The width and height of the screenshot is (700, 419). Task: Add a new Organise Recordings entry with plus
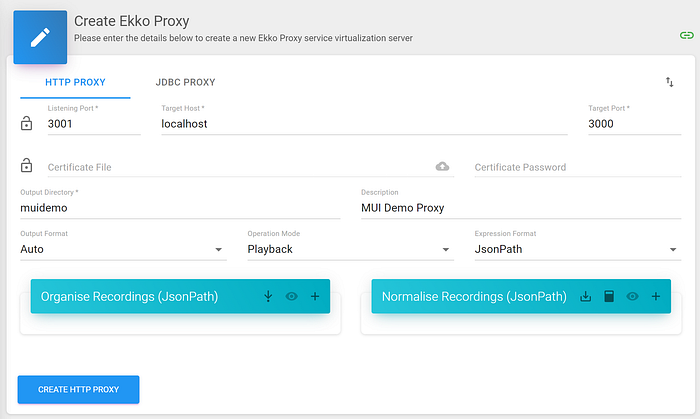315,296
